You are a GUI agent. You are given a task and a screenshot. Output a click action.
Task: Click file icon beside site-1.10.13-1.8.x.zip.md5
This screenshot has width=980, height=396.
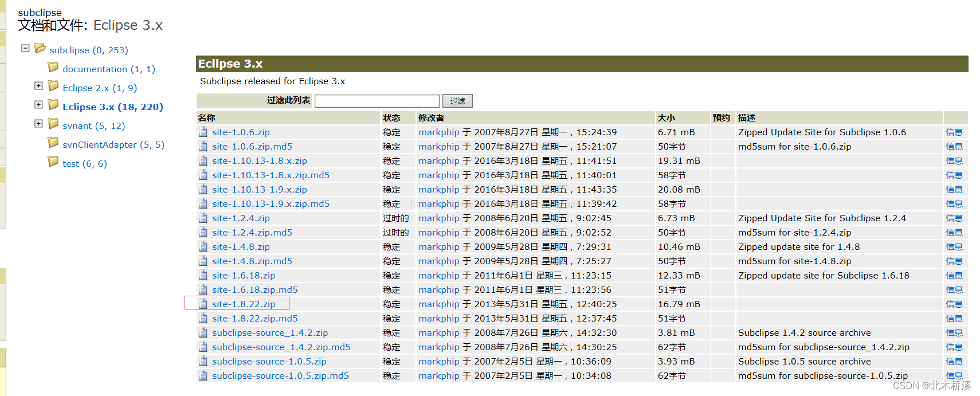click(203, 175)
